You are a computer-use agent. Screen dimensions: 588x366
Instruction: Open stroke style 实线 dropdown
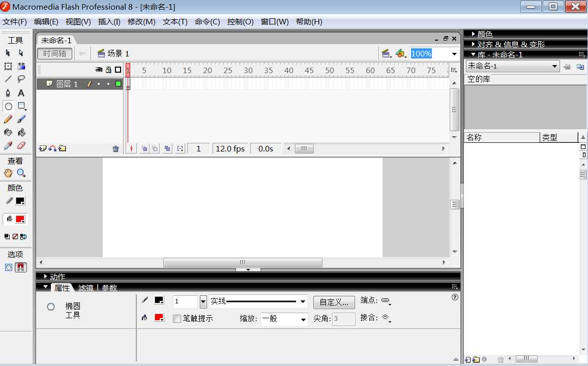click(x=259, y=301)
